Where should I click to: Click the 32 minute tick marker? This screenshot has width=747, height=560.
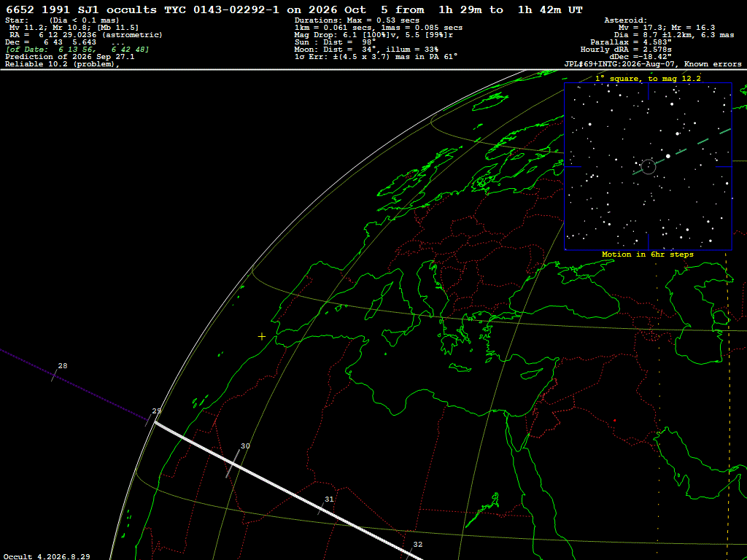pyautogui.click(x=409, y=553)
